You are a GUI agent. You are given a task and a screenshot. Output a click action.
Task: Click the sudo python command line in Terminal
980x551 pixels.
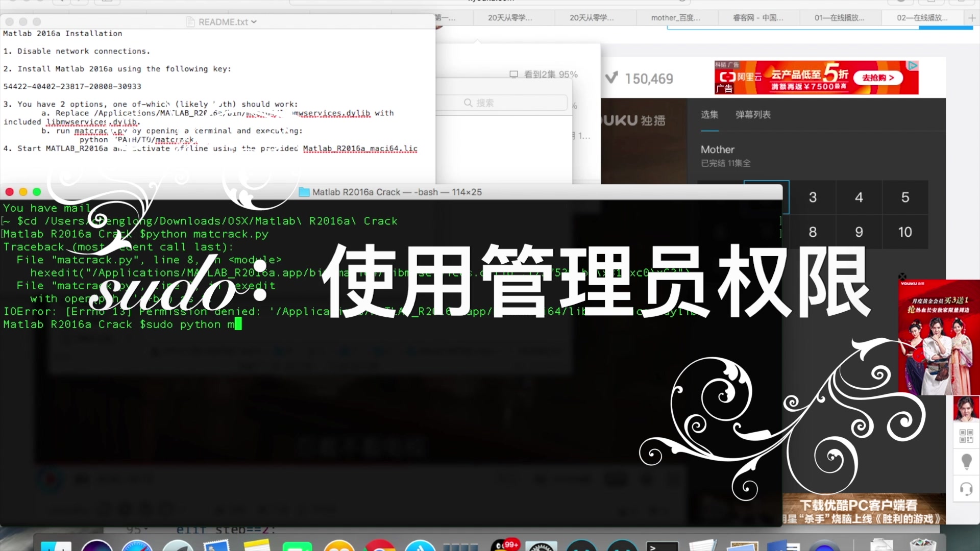coord(122,324)
